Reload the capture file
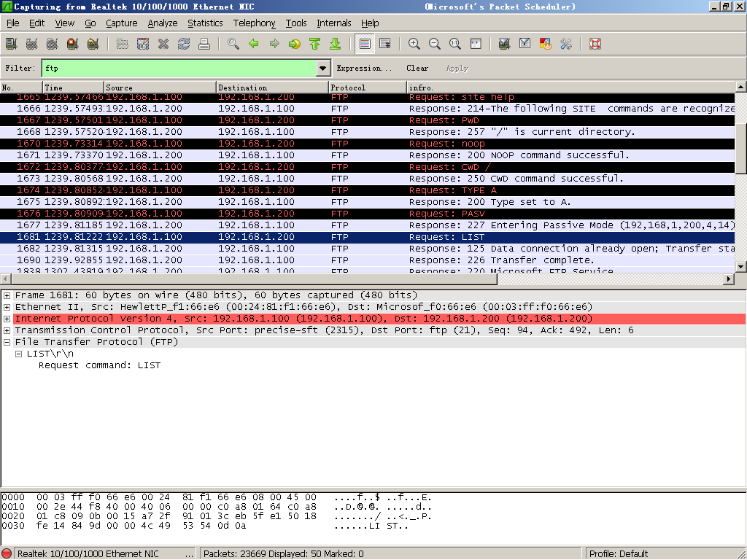 click(184, 44)
